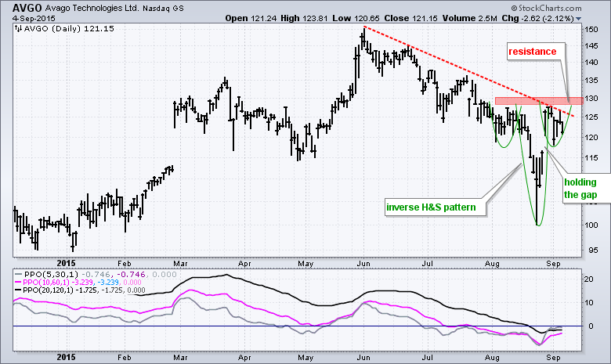Image resolution: width=611 pixels, height=364 pixels.
Task: Click the bar-chart icon before AVGO (Daily)
Action: coord(18,28)
